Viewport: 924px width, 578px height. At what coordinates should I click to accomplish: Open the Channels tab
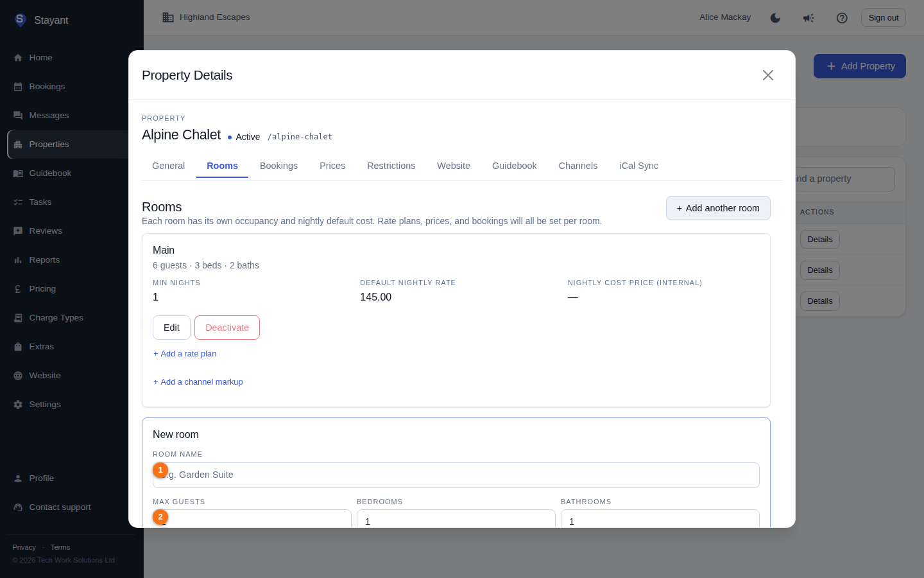(578, 166)
